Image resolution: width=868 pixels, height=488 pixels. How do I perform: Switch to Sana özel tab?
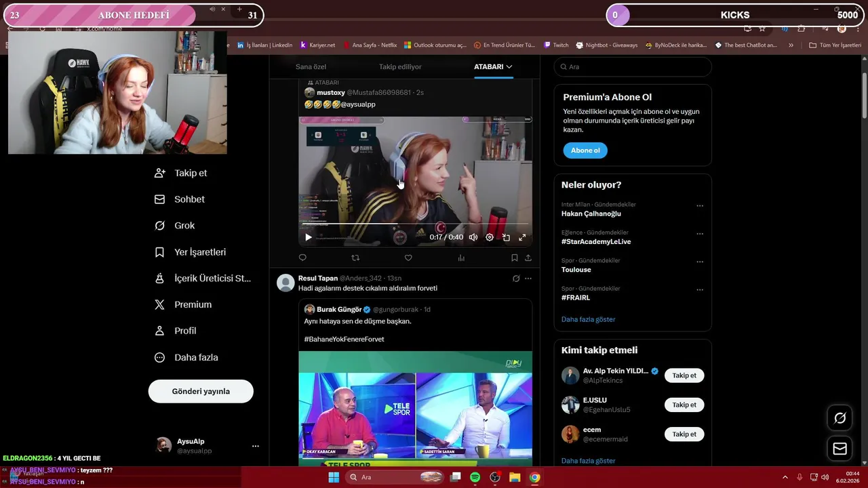tap(311, 66)
